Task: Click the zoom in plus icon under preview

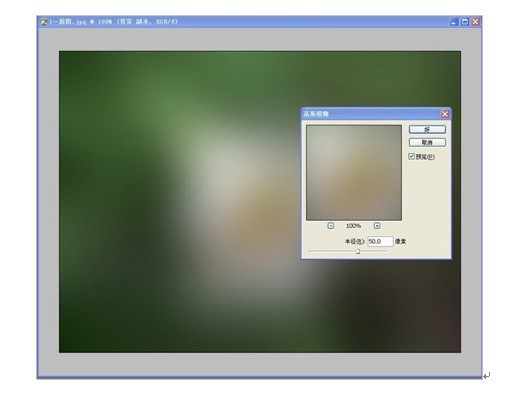Action: click(377, 226)
